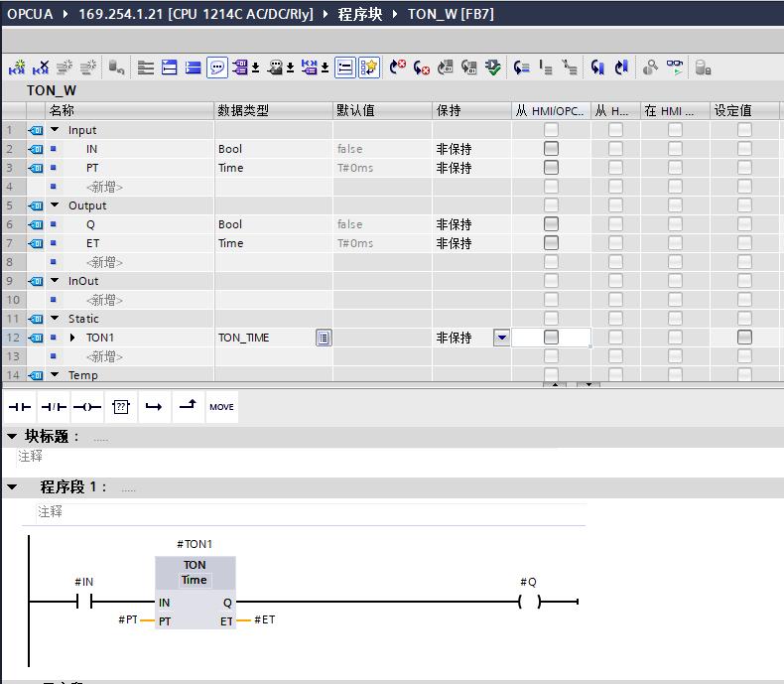This screenshot has width=784, height=684.
Task: Collapse the InOut section
Action: pyautogui.click(x=55, y=281)
